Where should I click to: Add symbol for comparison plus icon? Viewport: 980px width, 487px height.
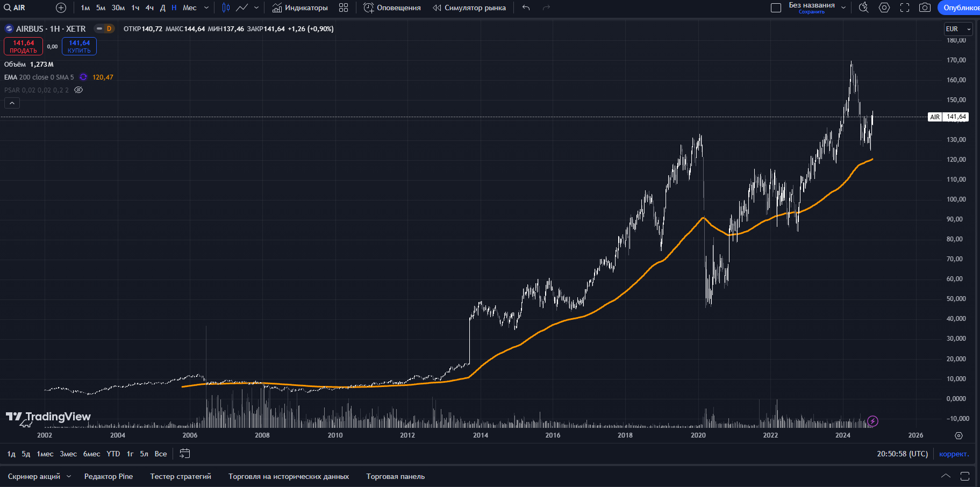tap(61, 8)
